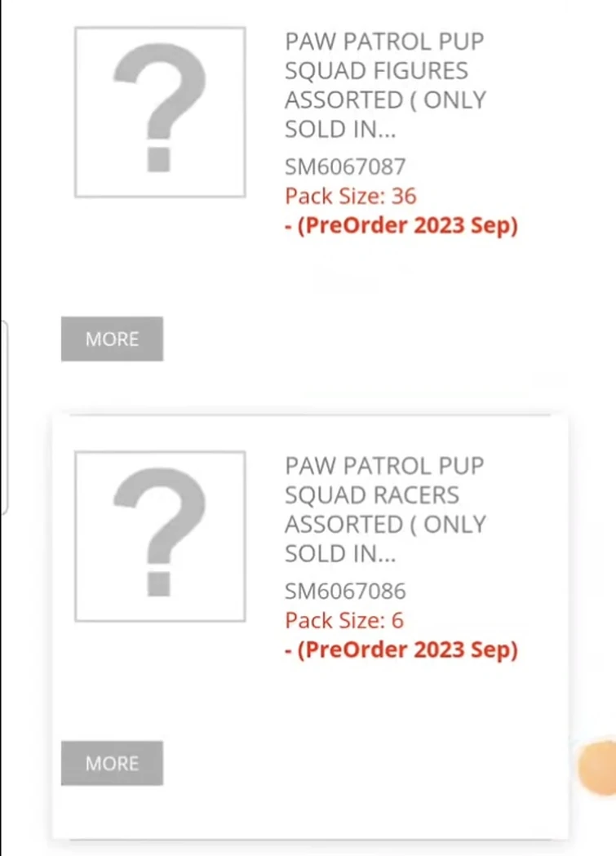The height and width of the screenshot is (856, 616).
Task: Tap the orange floating circle button
Action: 598,767
